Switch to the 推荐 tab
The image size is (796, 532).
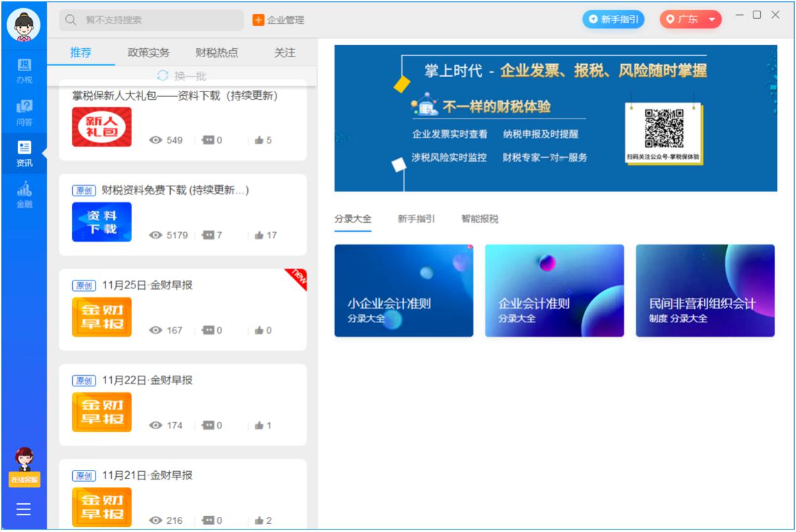(81, 53)
